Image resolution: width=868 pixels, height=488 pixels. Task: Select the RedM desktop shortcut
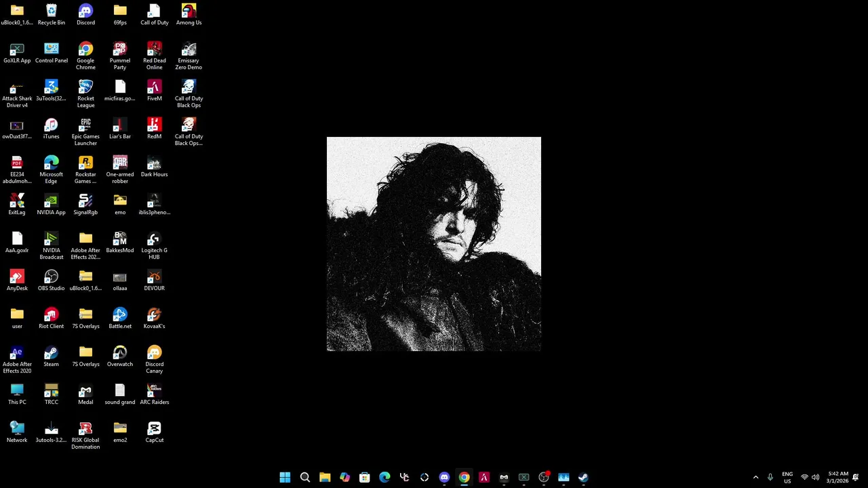pyautogui.click(x=155, y=129)
